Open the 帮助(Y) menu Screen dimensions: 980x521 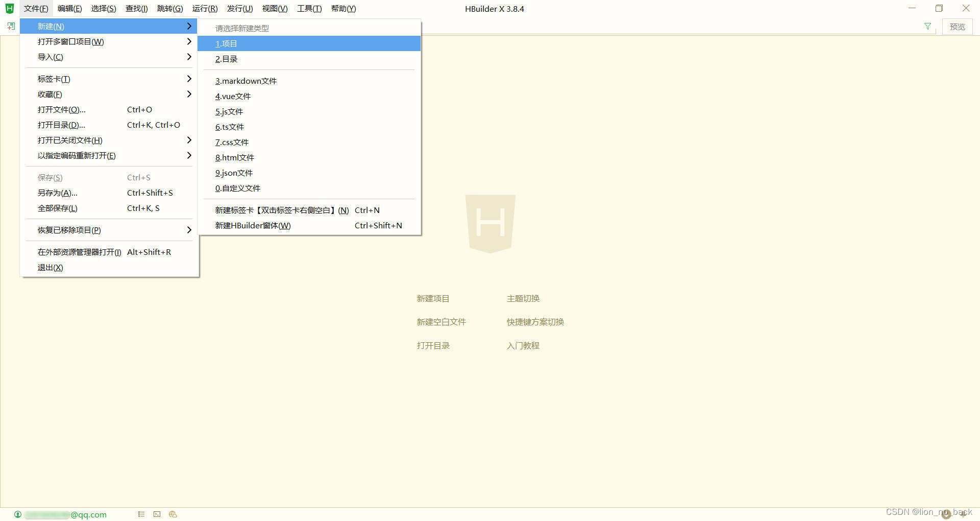344,9
